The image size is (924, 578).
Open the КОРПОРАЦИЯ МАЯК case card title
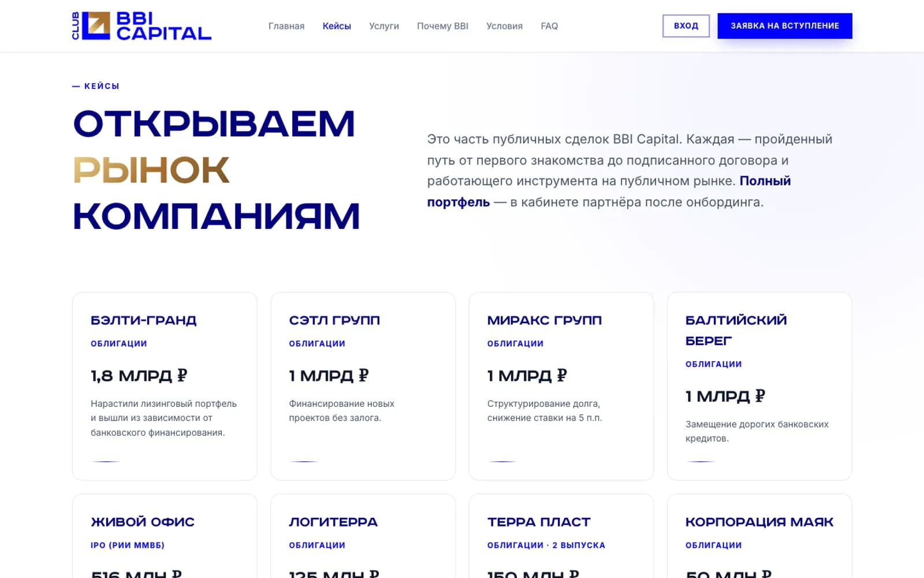click(x=759, y=522)
